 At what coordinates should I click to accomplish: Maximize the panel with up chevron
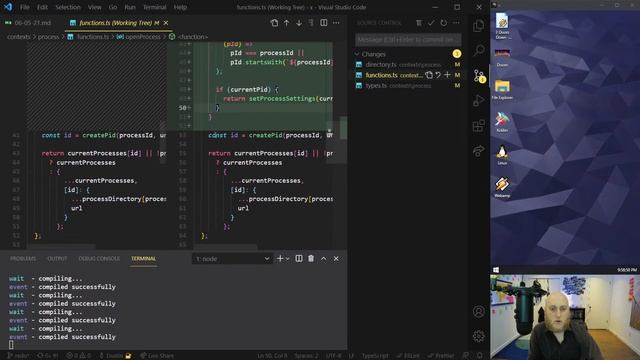click(323, 258)
